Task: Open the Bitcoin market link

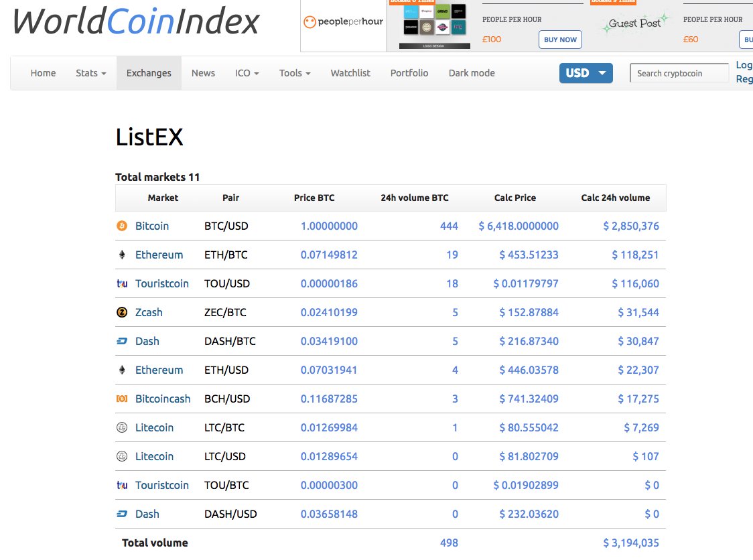Action: 152,226
